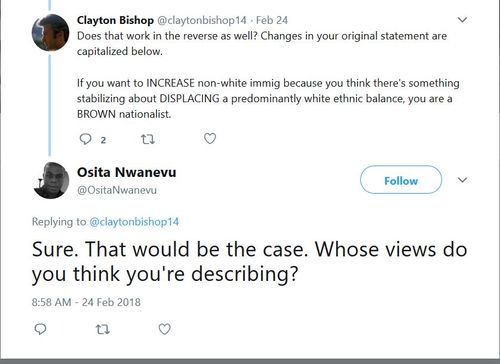Open the @OsitaNwanevu handle

117,190
